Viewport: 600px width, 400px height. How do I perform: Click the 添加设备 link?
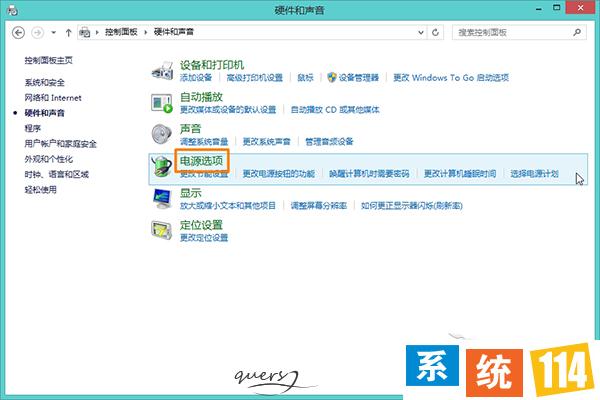pyautogui.click(x=196, y=78)
